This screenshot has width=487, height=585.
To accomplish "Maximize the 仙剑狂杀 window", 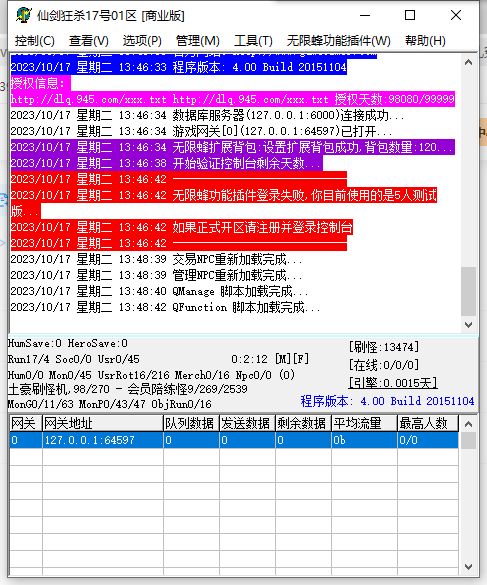I will click(410, 15).
